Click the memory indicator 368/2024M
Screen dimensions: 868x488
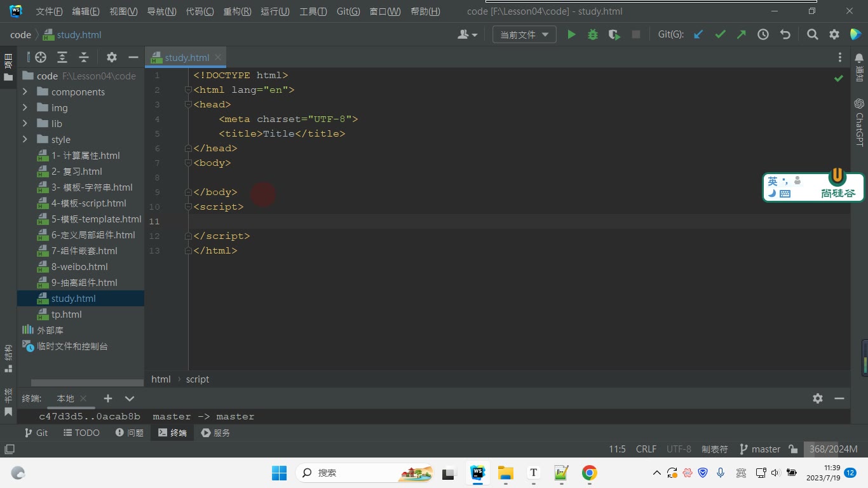pyautogui.click(x=833, y=449)
